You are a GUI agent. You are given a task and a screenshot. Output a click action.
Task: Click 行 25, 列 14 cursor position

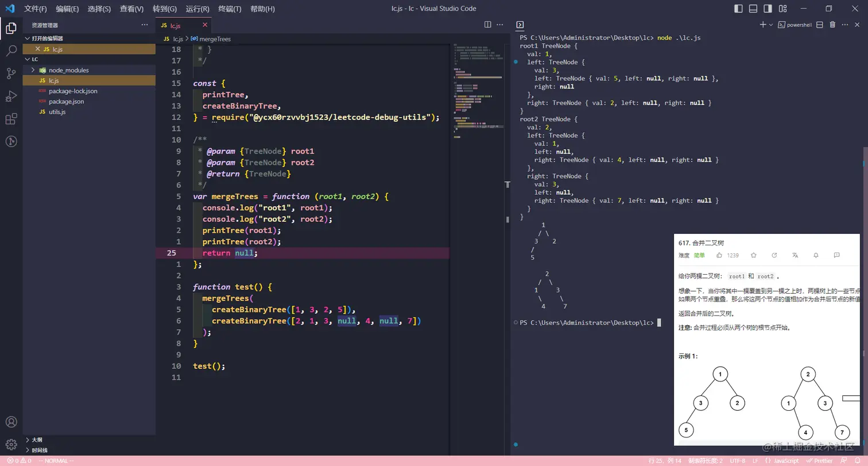click(665, 461)
